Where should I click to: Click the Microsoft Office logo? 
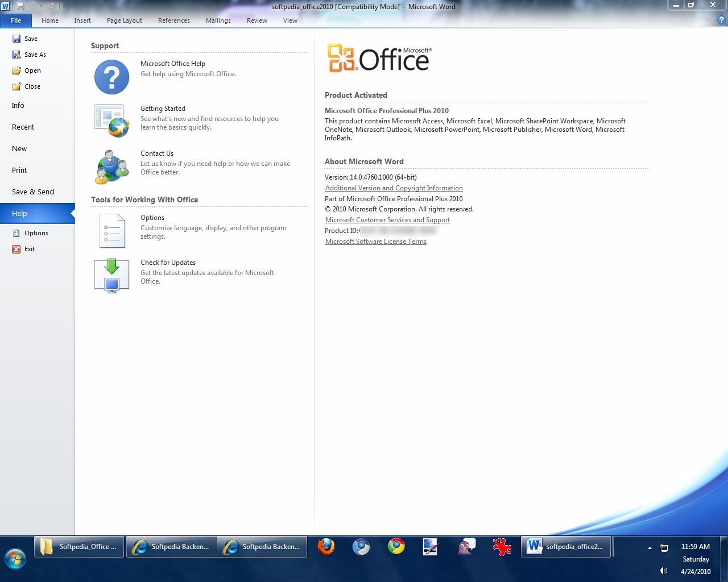[x=379, y=58]
